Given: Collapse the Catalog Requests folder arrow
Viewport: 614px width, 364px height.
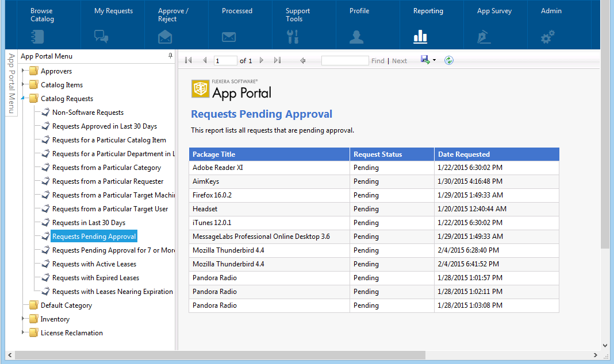Looking at the screenshot, I should pyautogui.click(x=23, y=98).
